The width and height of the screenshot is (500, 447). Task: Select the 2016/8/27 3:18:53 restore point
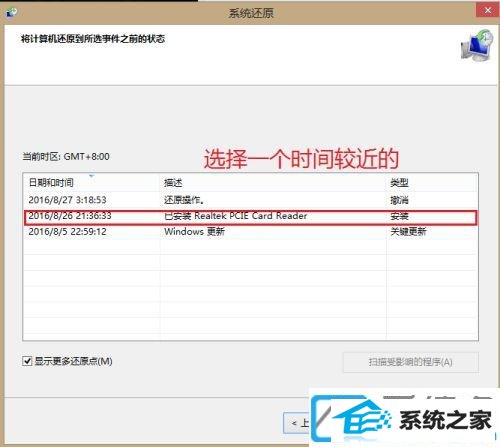pyautogui.click(x=250, y=200)
